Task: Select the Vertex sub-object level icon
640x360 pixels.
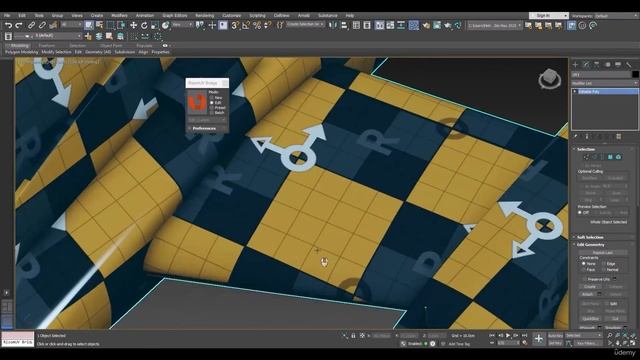Action: click(x=587, y=157)
